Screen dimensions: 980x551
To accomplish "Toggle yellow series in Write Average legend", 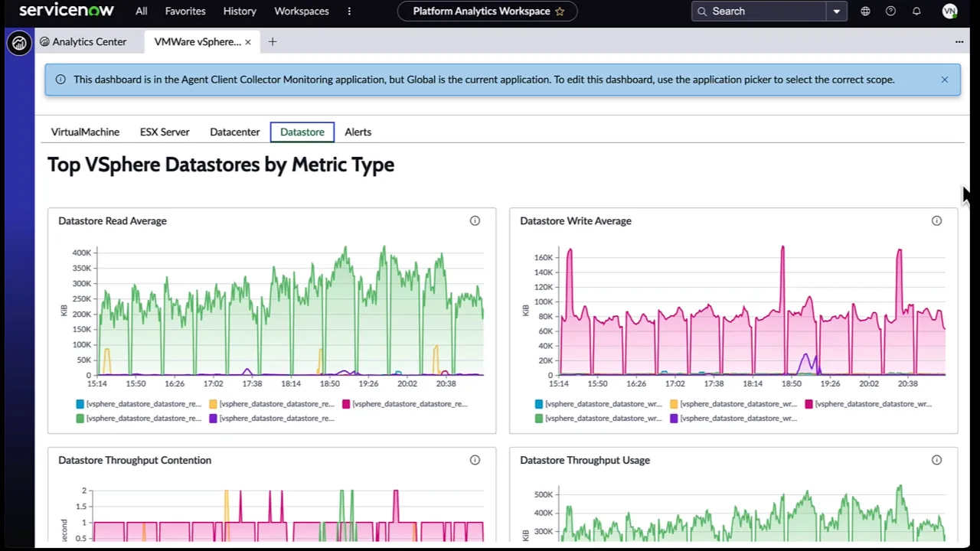I will tap(733, 403).
